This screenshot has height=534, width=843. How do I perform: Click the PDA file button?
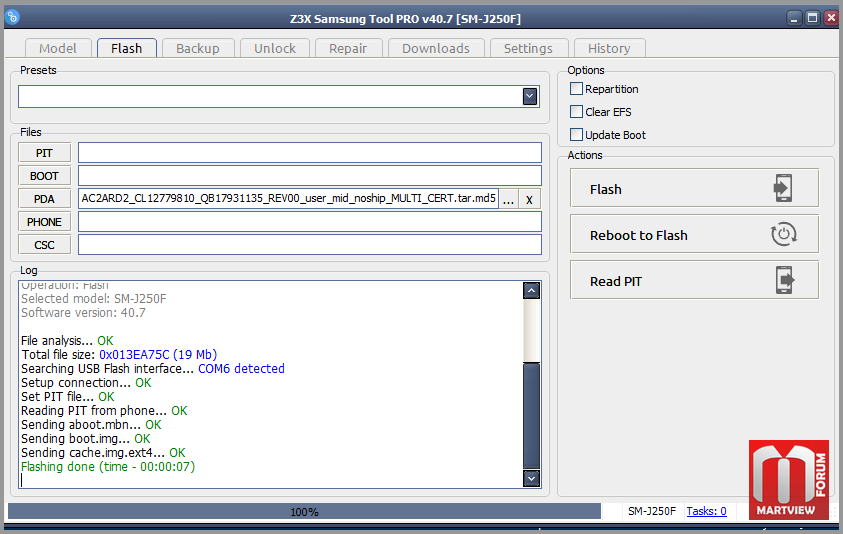pos(45,199)
